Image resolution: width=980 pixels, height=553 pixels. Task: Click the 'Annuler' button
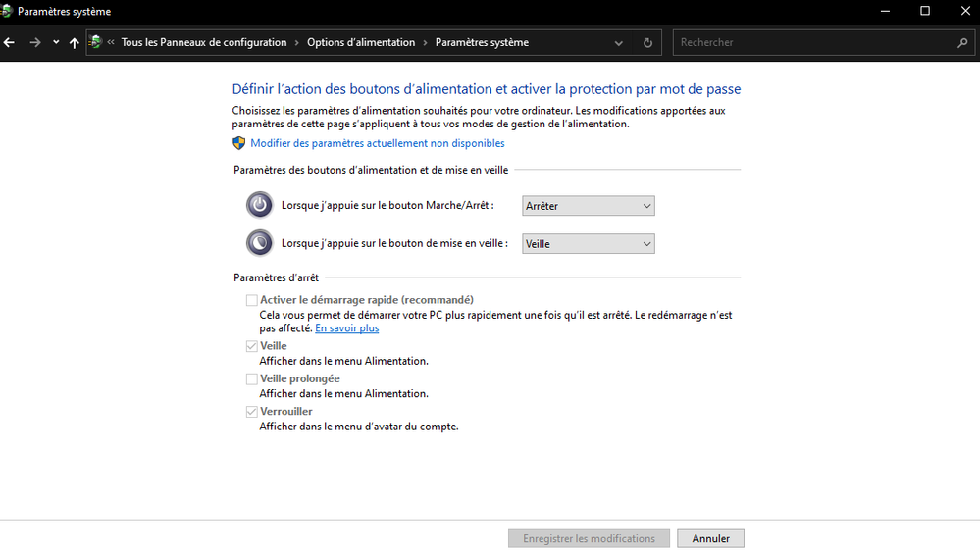pos(710,538)
